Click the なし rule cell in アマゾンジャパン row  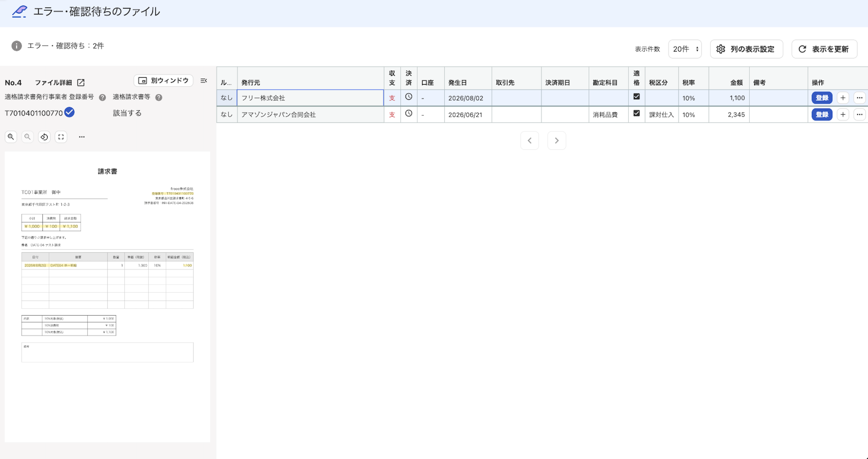227,115
